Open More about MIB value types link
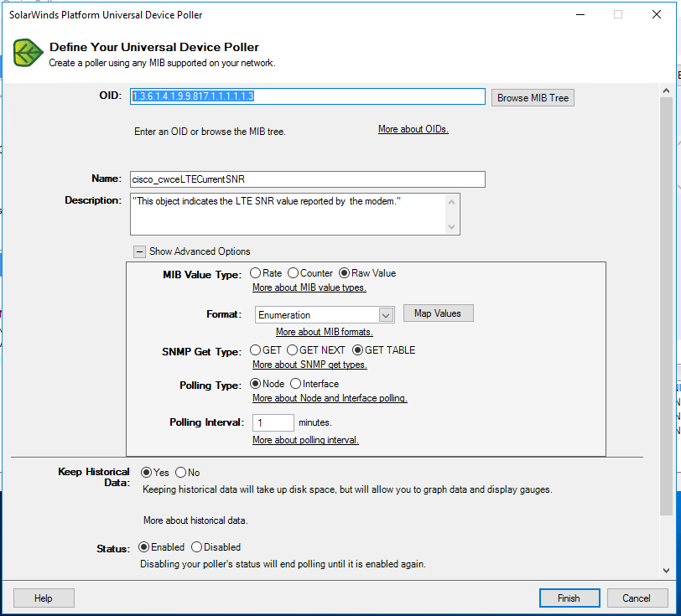 tap(309, 287)
